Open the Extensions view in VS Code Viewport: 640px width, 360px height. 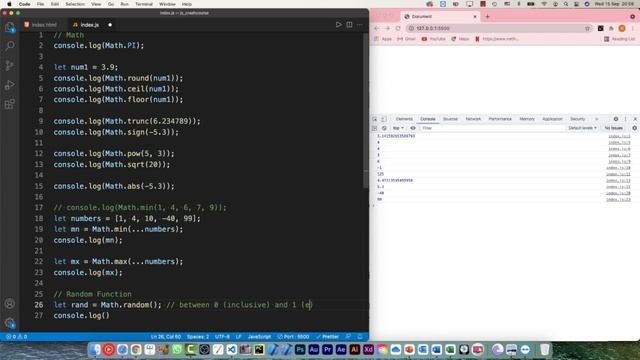click(x=10, y=104)
